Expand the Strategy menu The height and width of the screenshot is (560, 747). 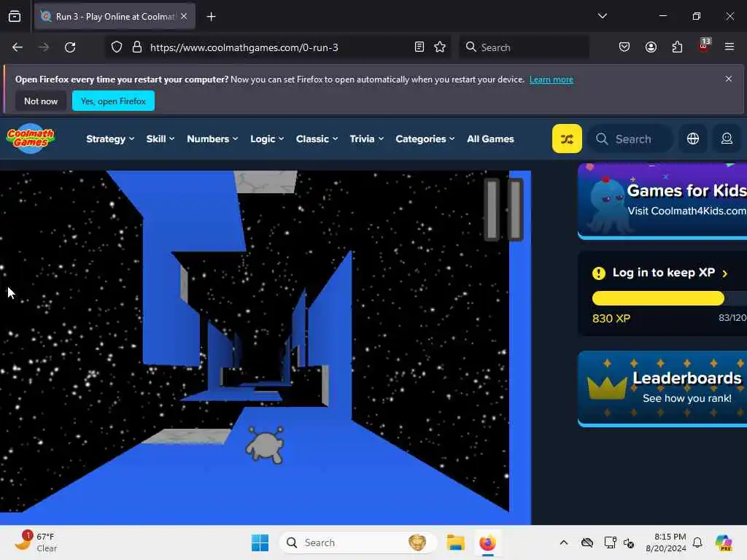tap(110, 139)
